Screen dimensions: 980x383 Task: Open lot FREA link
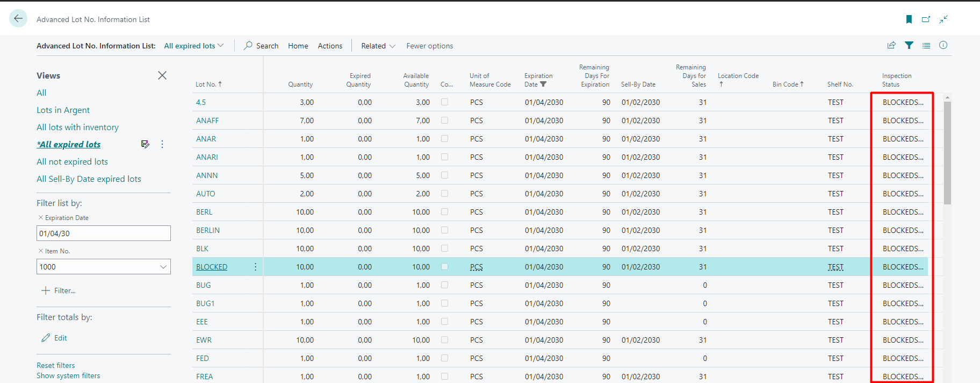click(205, 377)
